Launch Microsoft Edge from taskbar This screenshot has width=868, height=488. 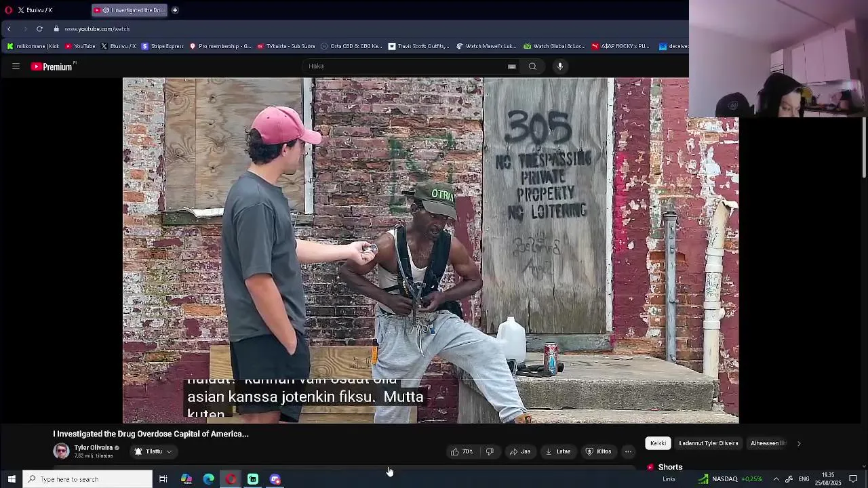[209, 479]
